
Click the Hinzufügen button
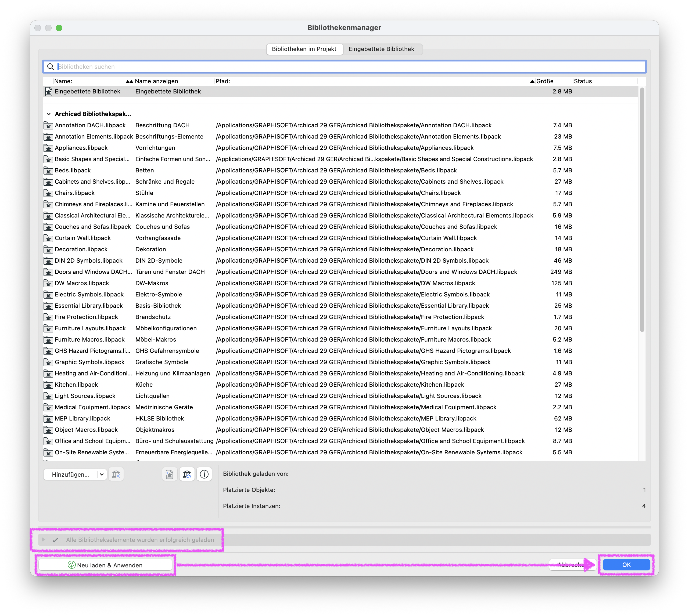70,474
